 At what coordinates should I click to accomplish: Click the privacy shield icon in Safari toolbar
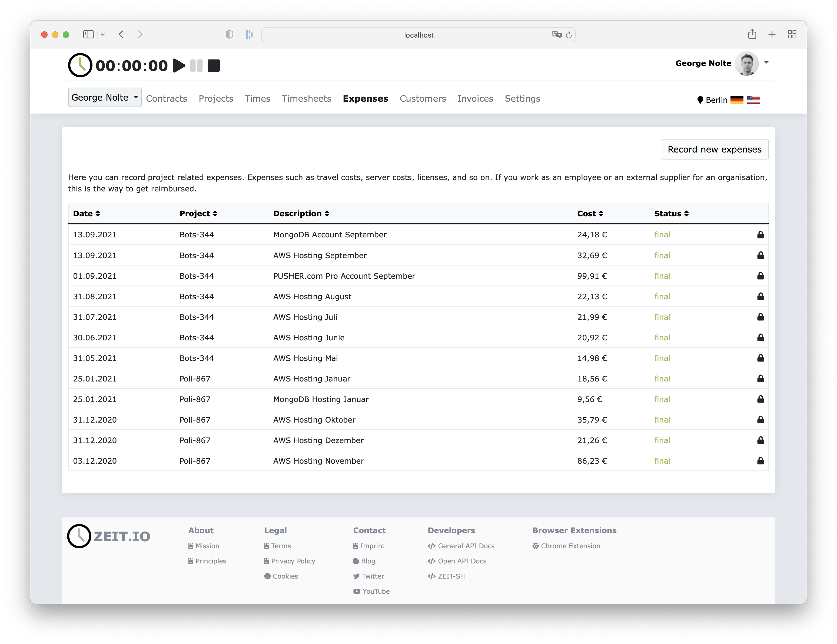coord(230,35)
